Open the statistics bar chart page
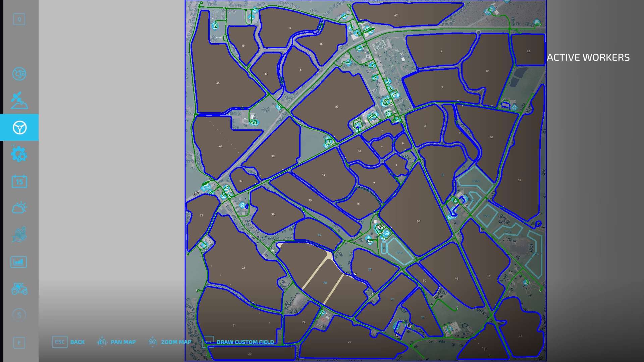 pos(19,262)
